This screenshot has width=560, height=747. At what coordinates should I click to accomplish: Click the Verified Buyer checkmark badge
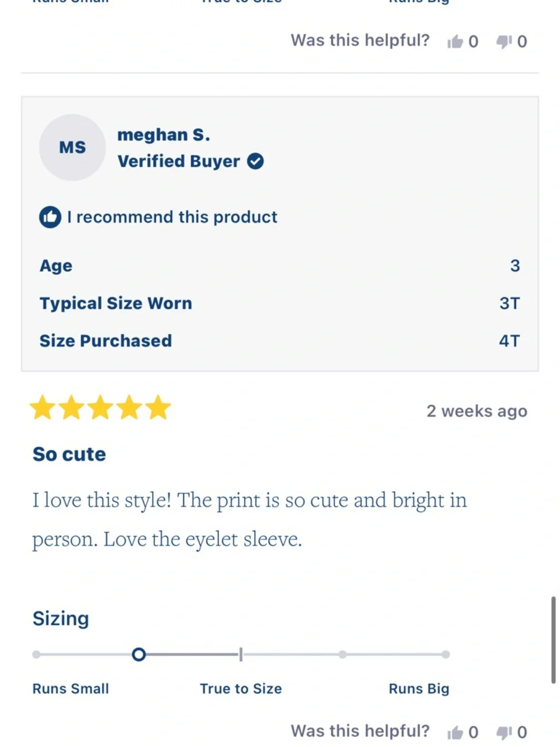(x=255, y=161)
